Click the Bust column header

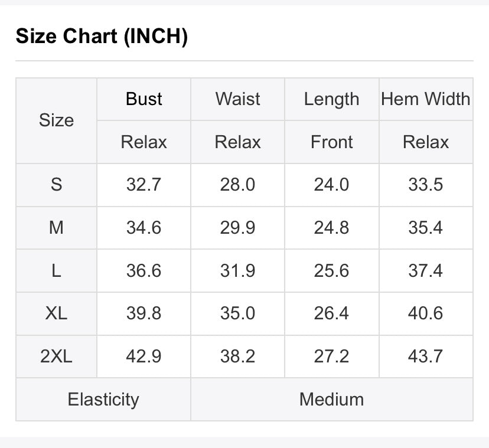click(144, 99)
